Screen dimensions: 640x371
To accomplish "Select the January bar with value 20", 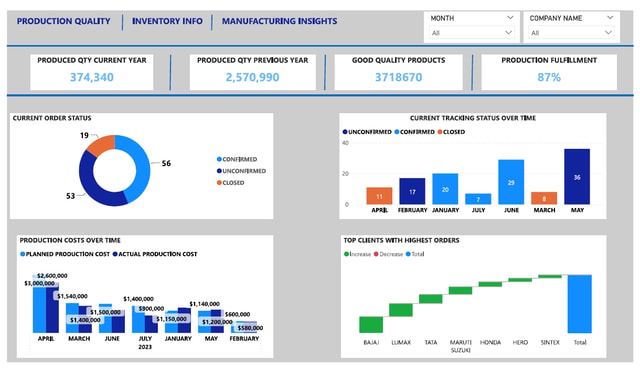I will (x=445, y=189).
